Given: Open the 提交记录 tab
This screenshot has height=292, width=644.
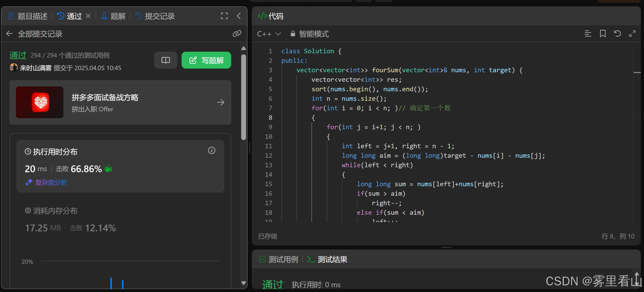Looking at the screenshot, I should tap(155, 16).
